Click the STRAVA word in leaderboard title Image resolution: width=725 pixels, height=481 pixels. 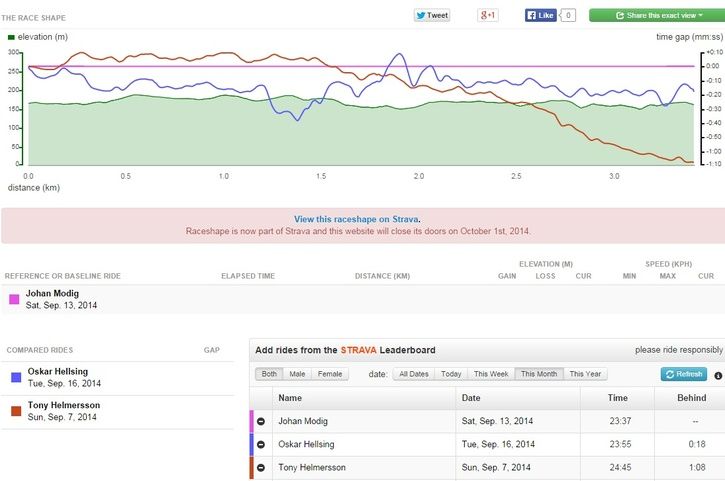pos(358,350)
